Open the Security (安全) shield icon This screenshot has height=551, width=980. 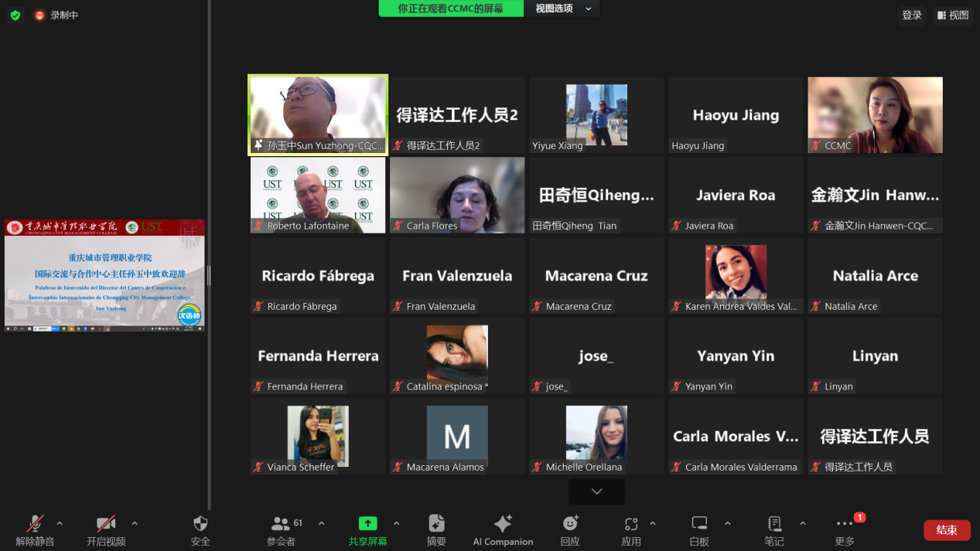(x=200, y=524)
